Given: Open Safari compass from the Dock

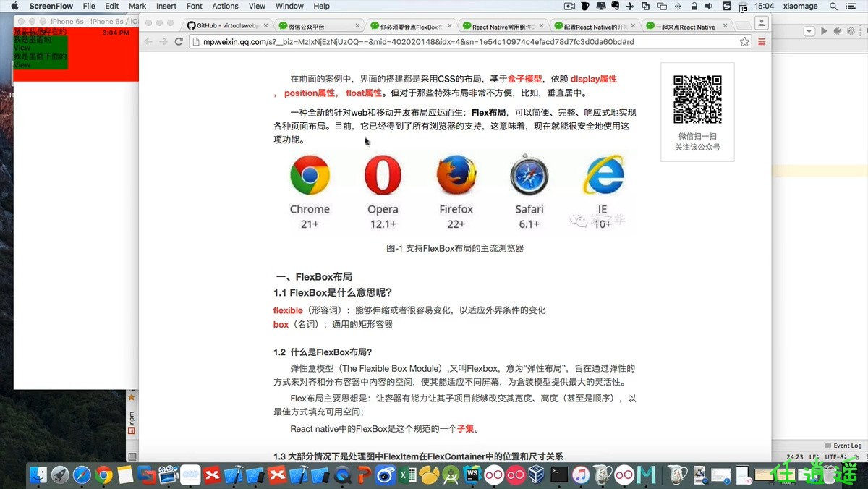Looking at the screenshot, I should pos(82,475).
